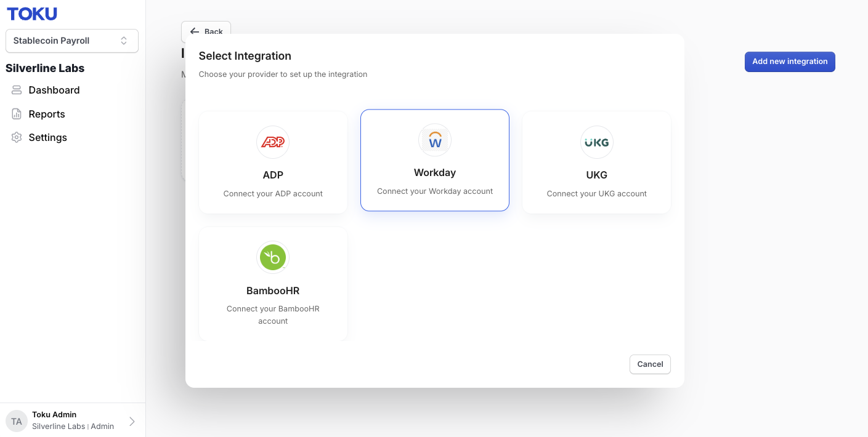Viewport: 868px width, 437px height.
Task: Click the 'ADP' card title text
Action: tap(273, 175)
